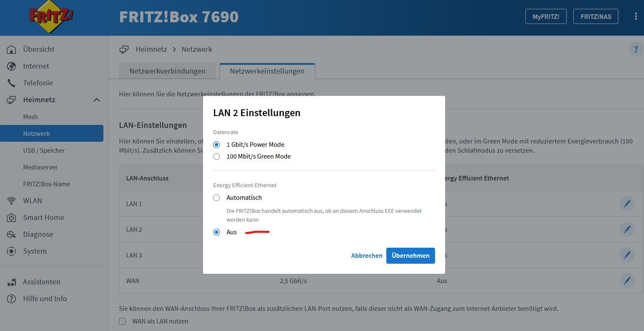
Task: Click the Heimnetz monitor icon in sidebar
Action: coord(11,100)
